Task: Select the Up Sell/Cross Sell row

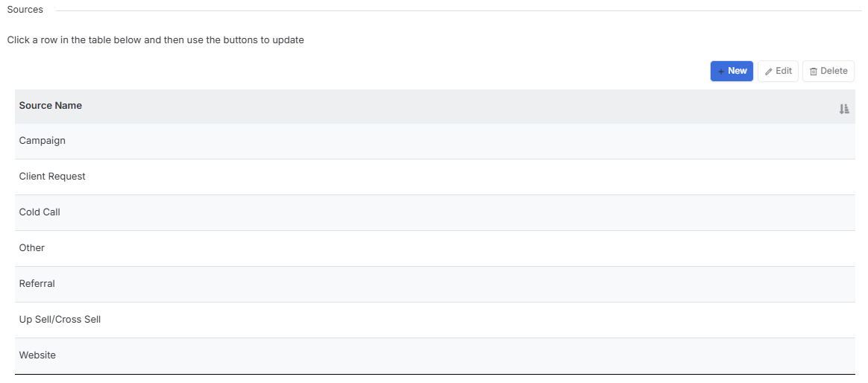Action: (435, 320)
